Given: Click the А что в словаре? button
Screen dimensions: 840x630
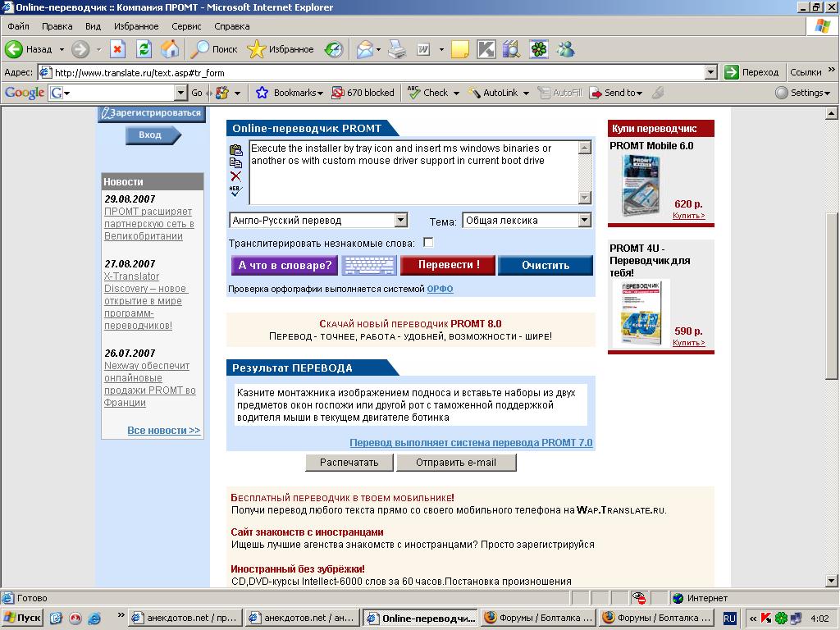Looking at the screenshot, I should (285, 265).
